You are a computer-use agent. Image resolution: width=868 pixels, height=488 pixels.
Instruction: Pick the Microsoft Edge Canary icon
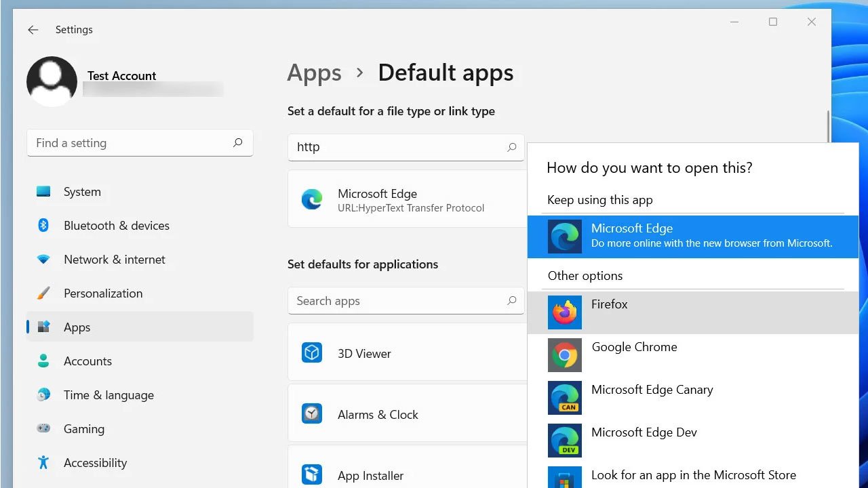(564, 398)
